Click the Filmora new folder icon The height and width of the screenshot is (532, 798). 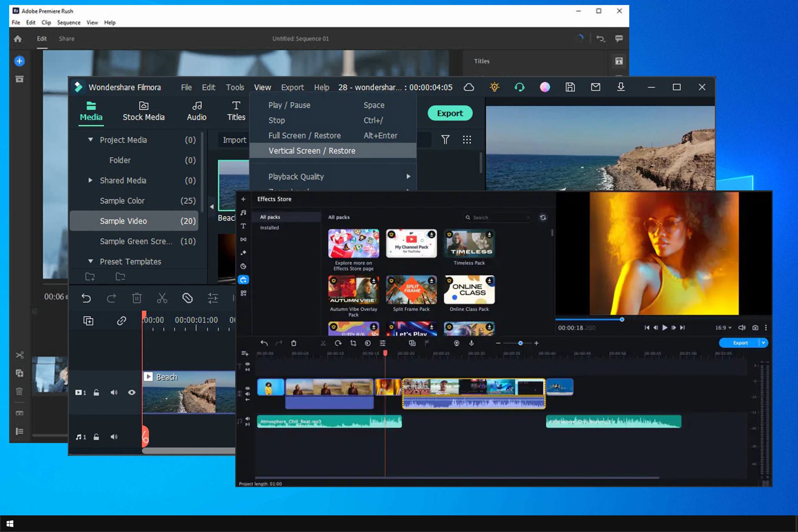tap(90, 276)
